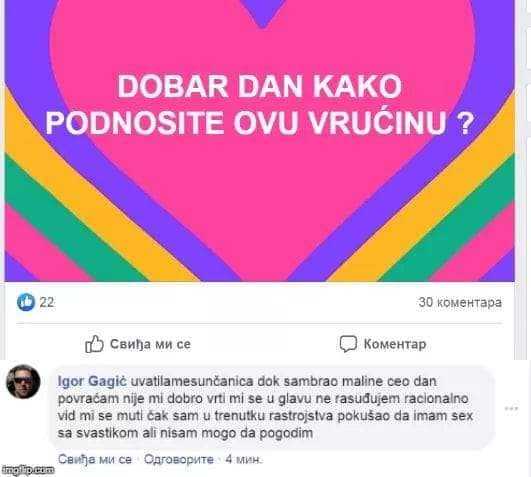Open the three-dot menu on Igor's comment
Image resolution: width=531 pixels, height=477 pixels.
[511, 408]
